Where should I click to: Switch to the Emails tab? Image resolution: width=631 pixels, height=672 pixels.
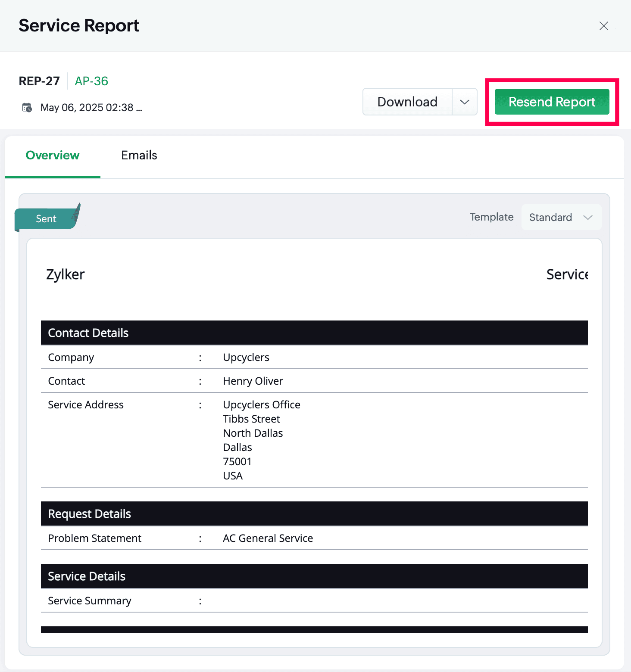pos(139,156)
